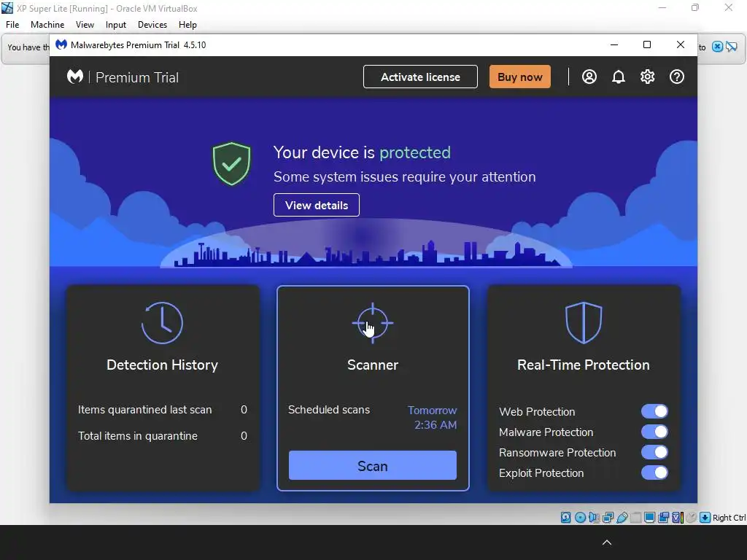Click the Scanner crosshair icon
Screen dimensions: 747x560
(373, 323)
